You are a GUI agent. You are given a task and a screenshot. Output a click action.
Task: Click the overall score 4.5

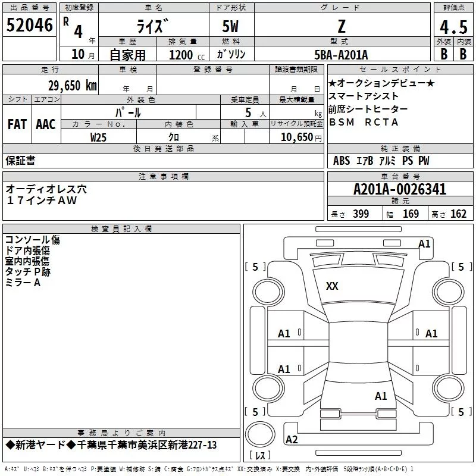point(453,27)
